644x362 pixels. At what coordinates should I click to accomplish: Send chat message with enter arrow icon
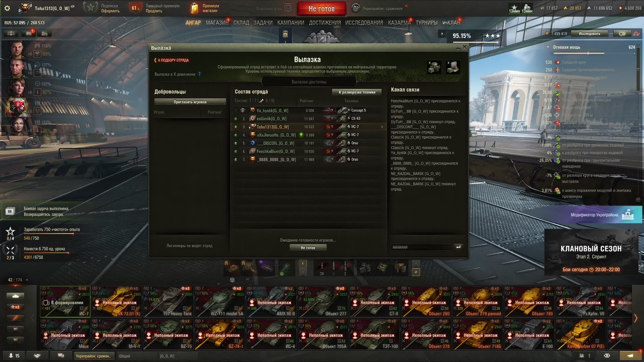(458, 247)
